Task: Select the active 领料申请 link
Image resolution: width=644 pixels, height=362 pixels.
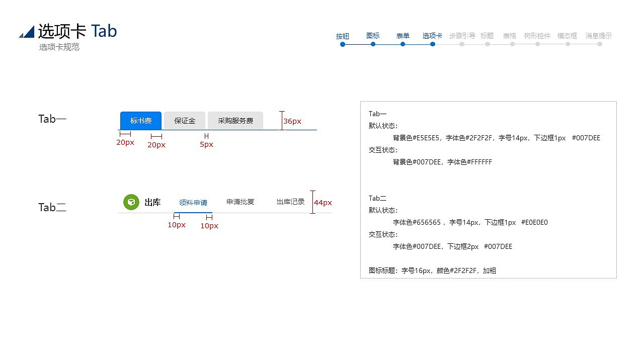Action: (x=193, y=202)
